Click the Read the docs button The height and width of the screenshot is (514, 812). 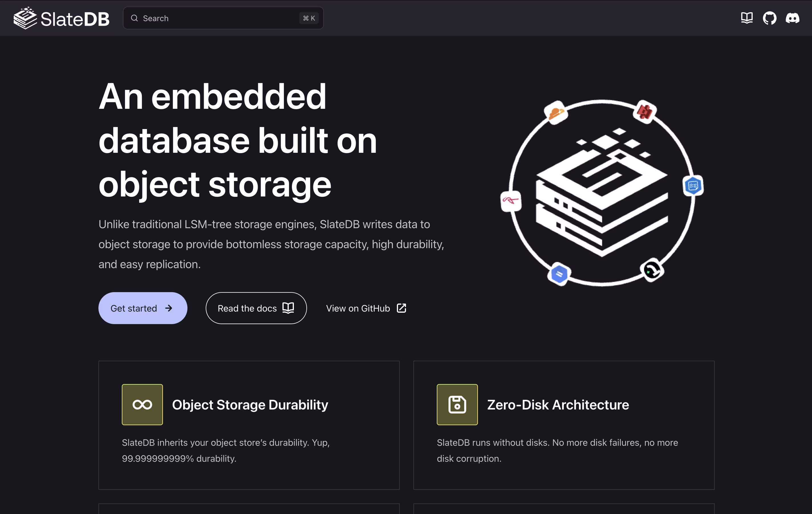coord(256,308)
